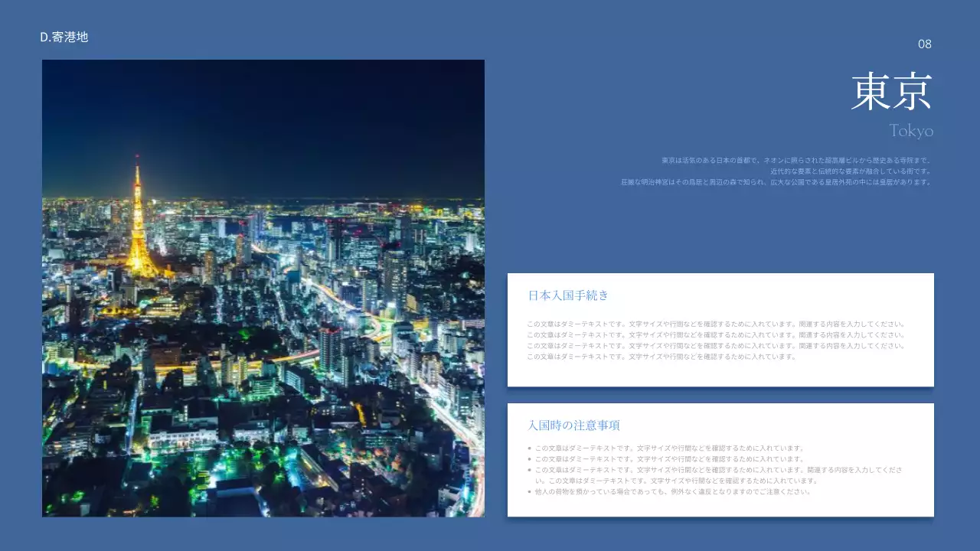Select empty space right of 入国時の注意事項 heading
Viewport: 980px width, 551px height.
(x=766, y=425)
